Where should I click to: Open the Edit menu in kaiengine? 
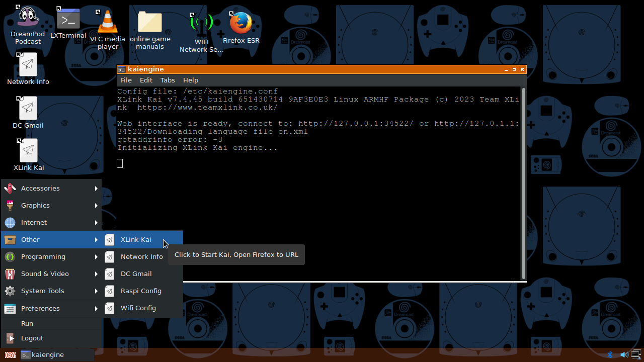[146, 80]
